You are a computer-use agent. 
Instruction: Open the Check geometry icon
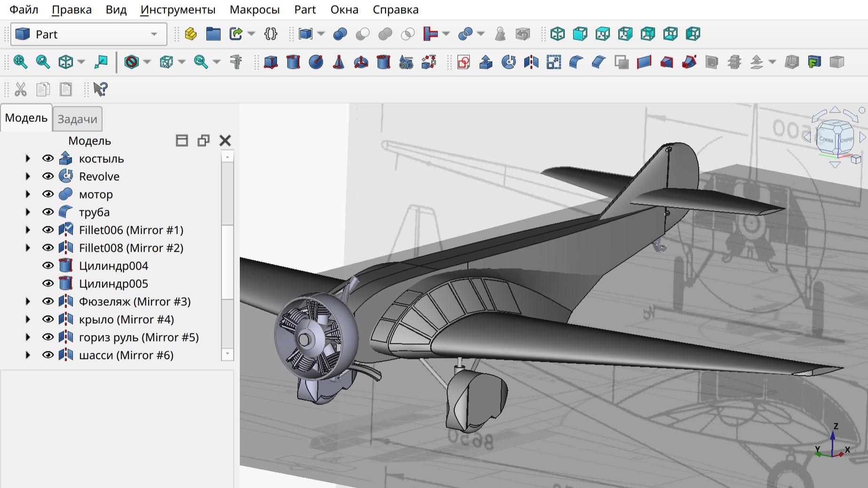pyautogui.click(x=500, y=34)
